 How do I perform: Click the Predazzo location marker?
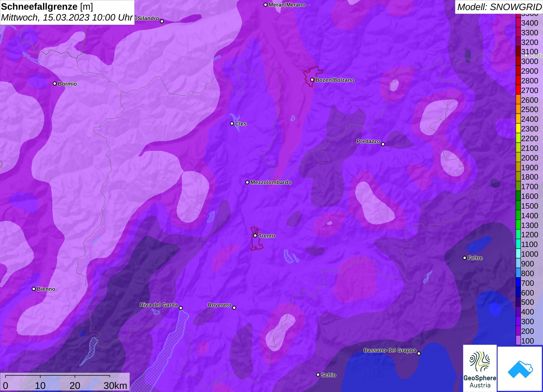(383, 144)
